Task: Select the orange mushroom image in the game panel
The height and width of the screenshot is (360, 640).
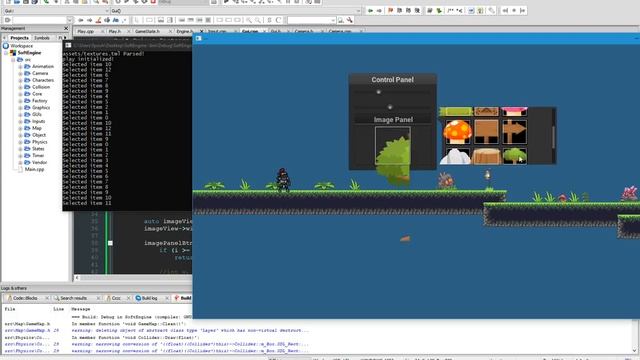Action: 457,131
